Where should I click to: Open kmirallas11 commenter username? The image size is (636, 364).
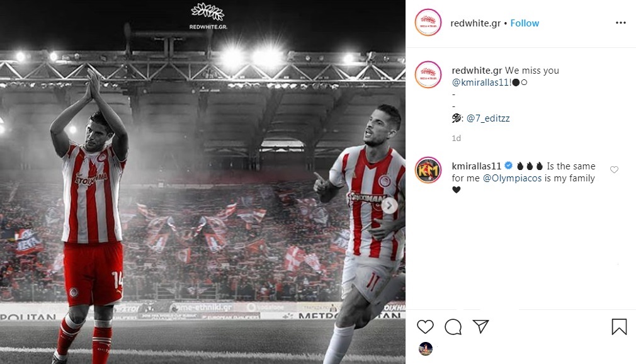[x=477, y=166]
